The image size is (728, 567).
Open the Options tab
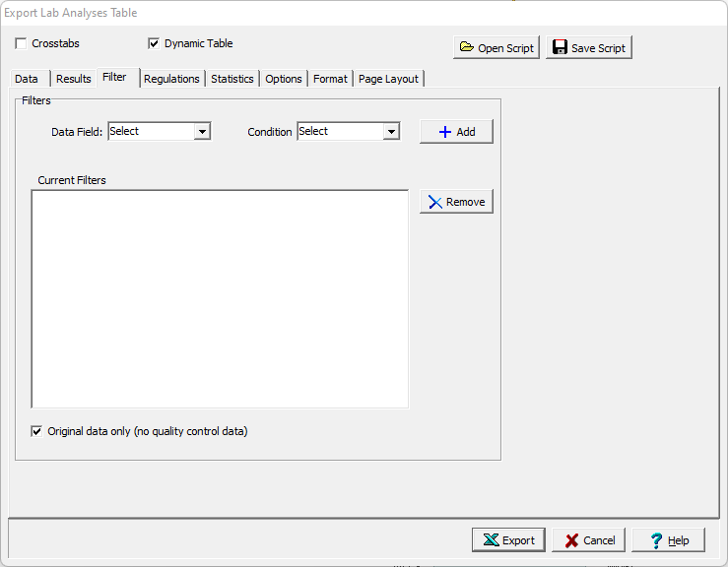pyautogui.click(x=284, y=79)
